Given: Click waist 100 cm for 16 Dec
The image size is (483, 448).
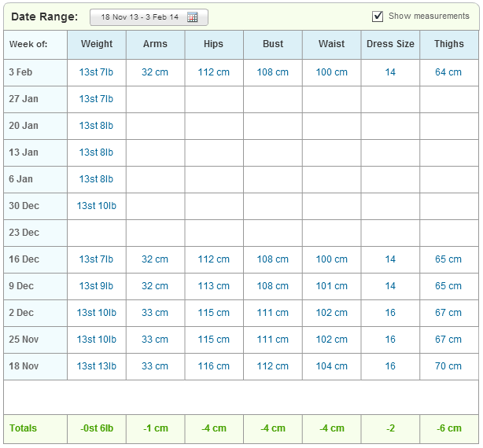Looking at the screenshot, I should 332,259.
